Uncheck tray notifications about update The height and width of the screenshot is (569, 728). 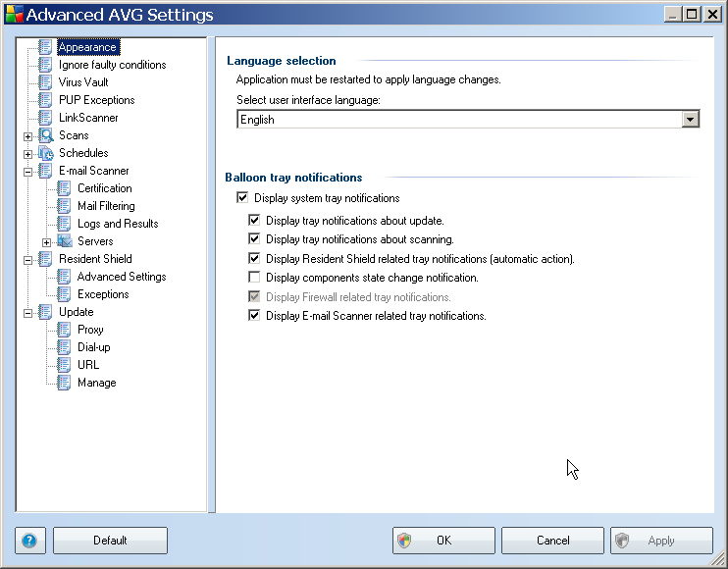pos(254,220)
